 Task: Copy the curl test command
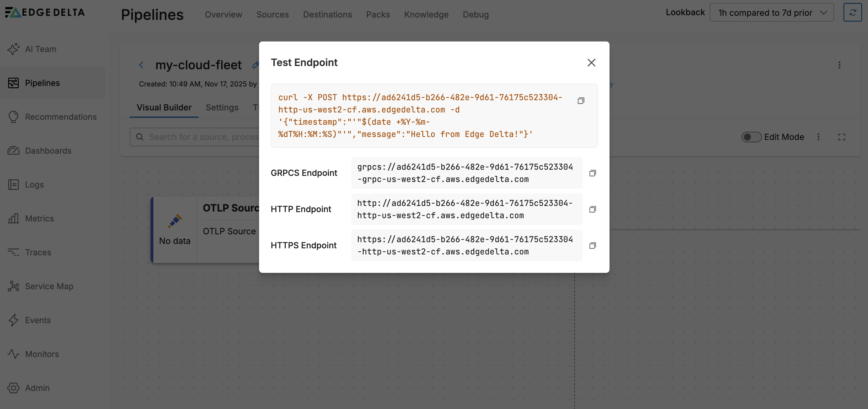click(x=581, y=101)
